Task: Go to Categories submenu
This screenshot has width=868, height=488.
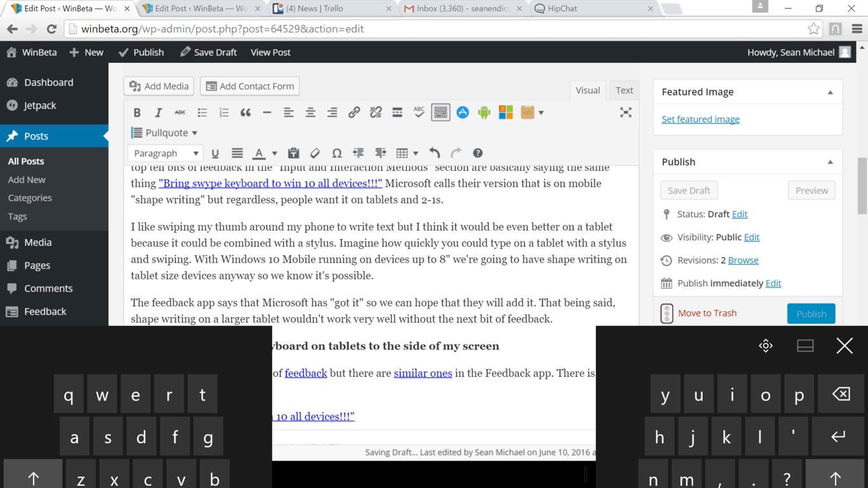Action: pyautogui.click(x=30, y=198)
